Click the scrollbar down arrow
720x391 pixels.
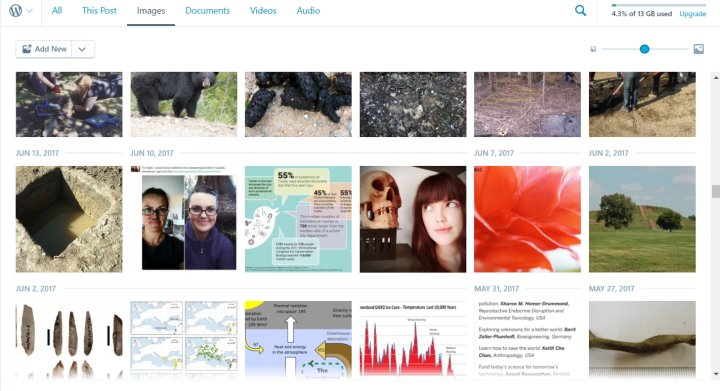(715, 374)
